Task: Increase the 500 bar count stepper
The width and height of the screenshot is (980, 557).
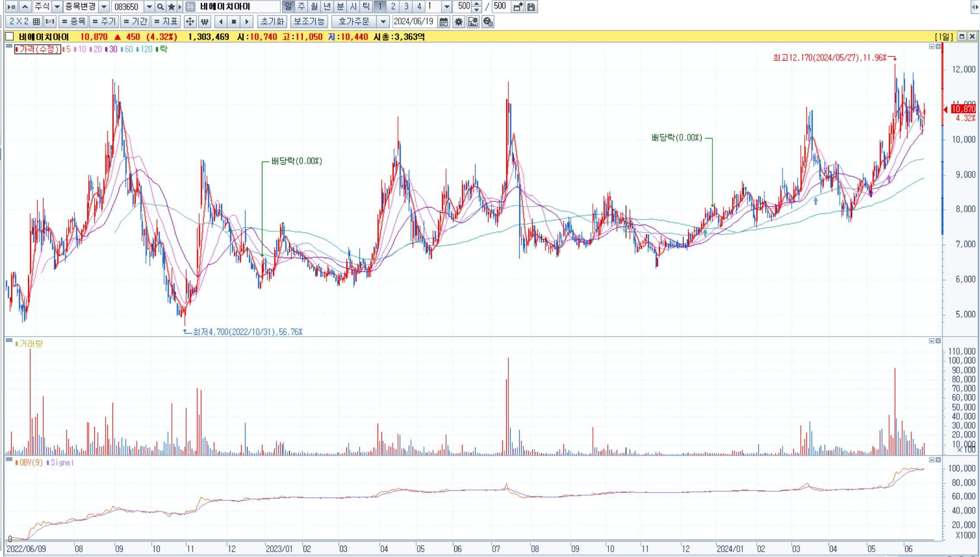Action: 476,4
